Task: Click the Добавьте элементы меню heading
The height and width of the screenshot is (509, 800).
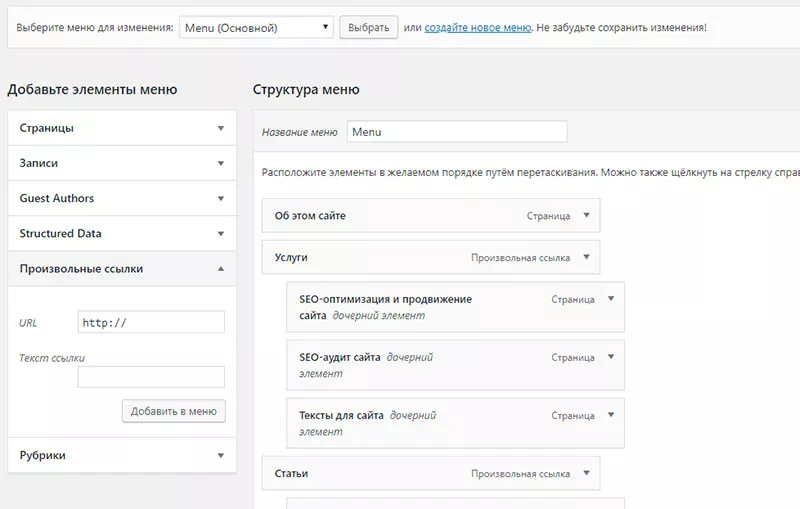Action: pyautogui.click(x=92, y=90)
